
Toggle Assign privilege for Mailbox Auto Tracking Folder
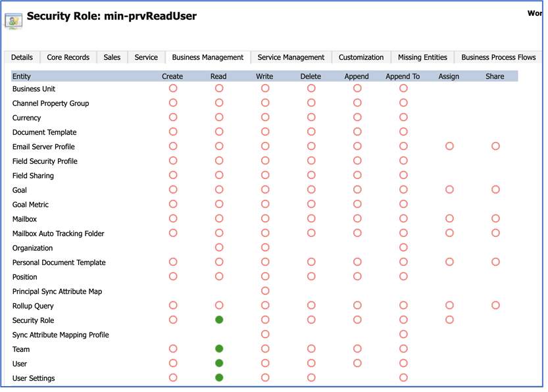(x=449, y=233)
